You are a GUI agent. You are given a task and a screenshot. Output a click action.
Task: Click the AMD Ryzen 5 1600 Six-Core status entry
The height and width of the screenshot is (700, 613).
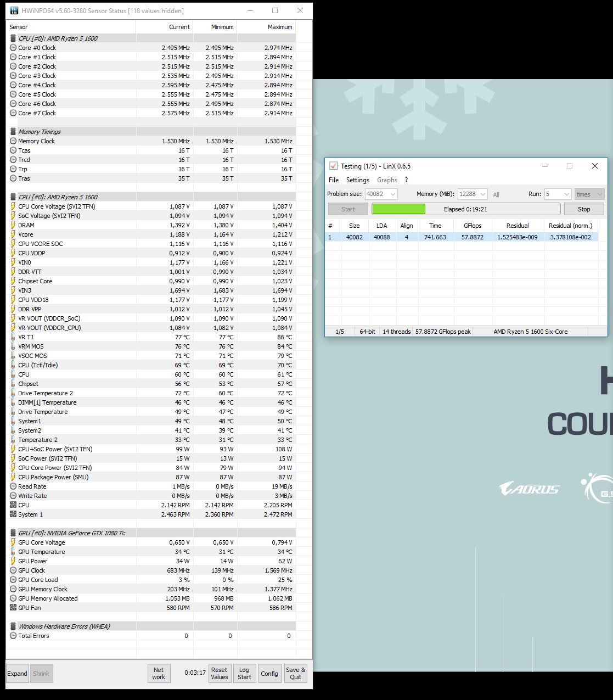pyautogui.click(x=530, y=332)
